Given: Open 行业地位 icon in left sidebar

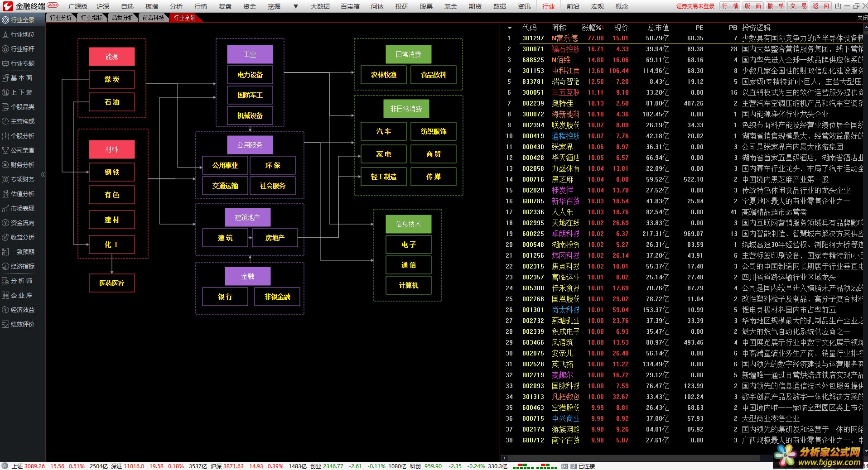Looking at the screenshot, I should point(5,34).
